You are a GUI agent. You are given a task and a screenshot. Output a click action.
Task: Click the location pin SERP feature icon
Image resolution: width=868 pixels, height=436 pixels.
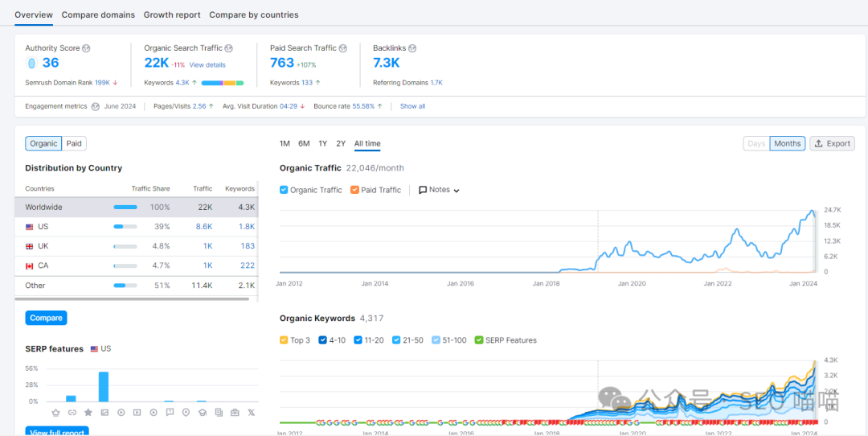pyautogui.click(x=186, y=413)
